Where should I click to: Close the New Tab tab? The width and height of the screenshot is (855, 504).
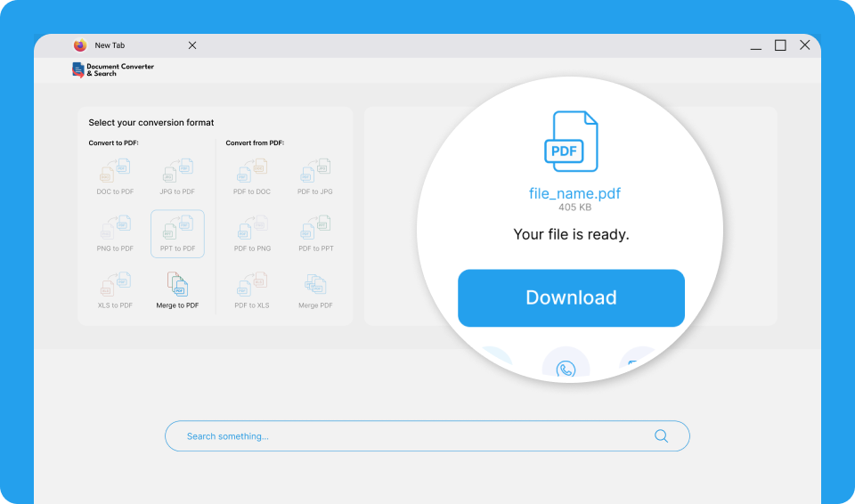pyautogui.click(x=192, y=45)
